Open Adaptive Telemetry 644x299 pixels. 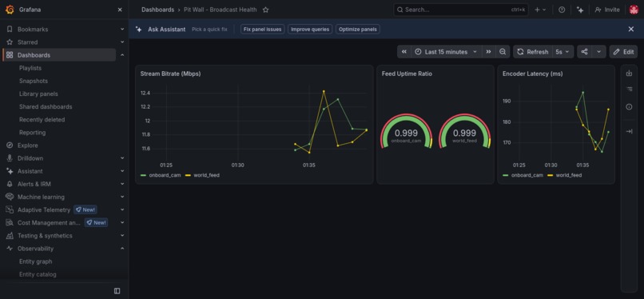[44, 210]
